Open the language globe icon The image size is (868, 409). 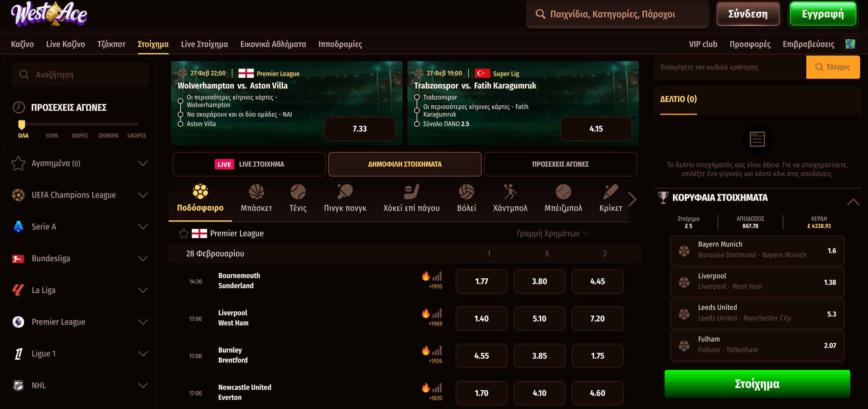[x=850, y=44]
